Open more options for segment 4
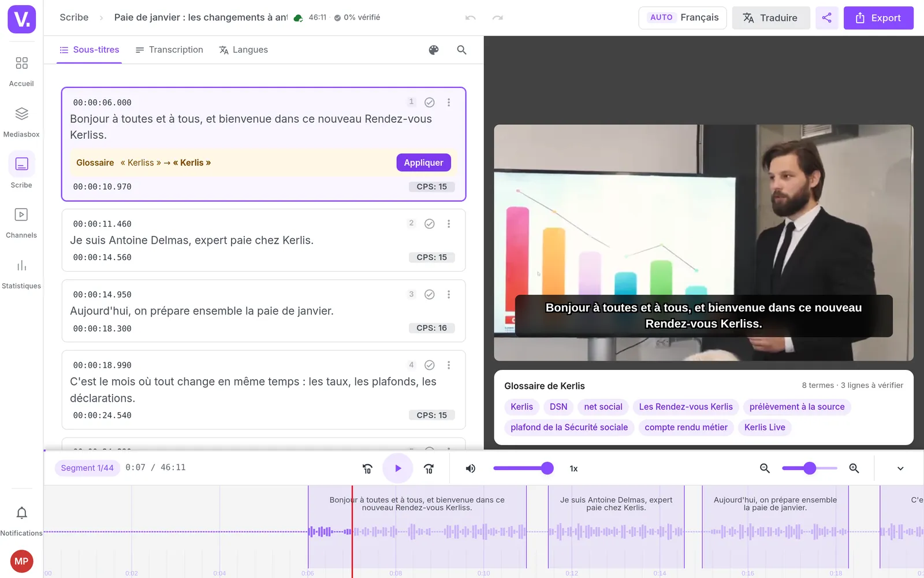The width and height of the screenshot is (924, 578). pyautogui.click(x=449, y=365)
